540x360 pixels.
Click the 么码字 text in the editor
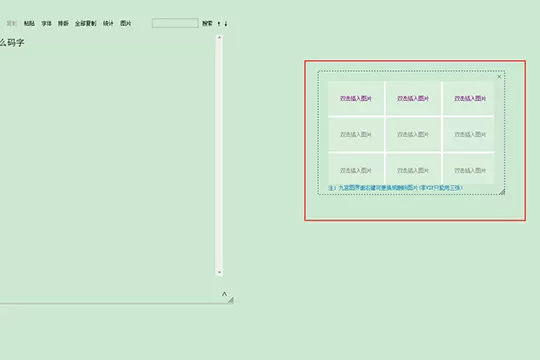tap(12, 43)
